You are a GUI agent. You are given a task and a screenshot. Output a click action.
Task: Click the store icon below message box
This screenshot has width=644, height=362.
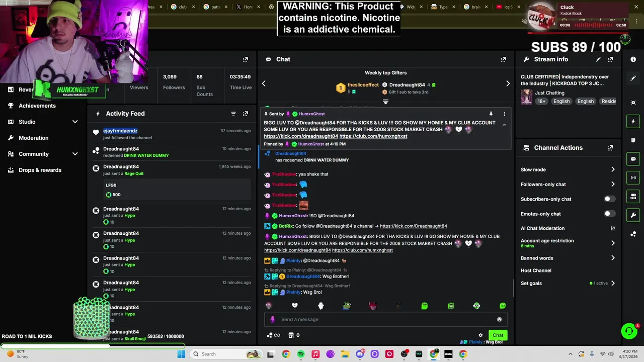click(x=291, y=335)
